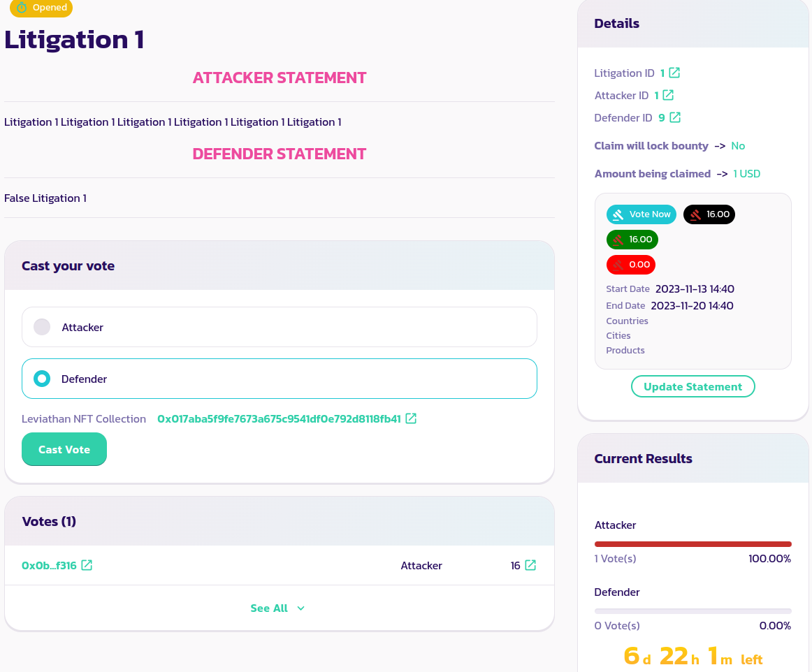This screenshot has width=812, height=672.
Task: Open voter address 0x0b...f316 external icon
Action: (x=87, y=565)
